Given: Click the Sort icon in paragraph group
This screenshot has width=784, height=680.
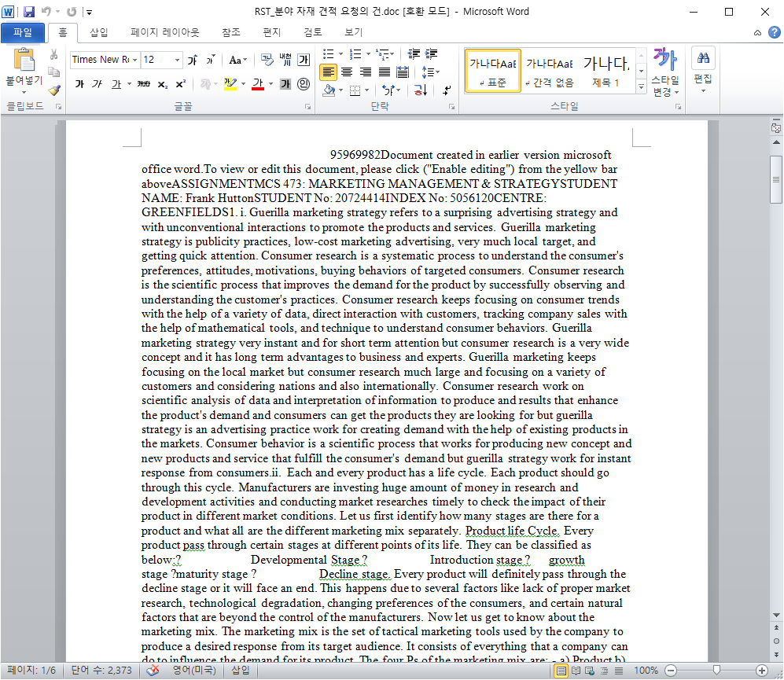Looking at the screenshot, I should click(420, 90).
